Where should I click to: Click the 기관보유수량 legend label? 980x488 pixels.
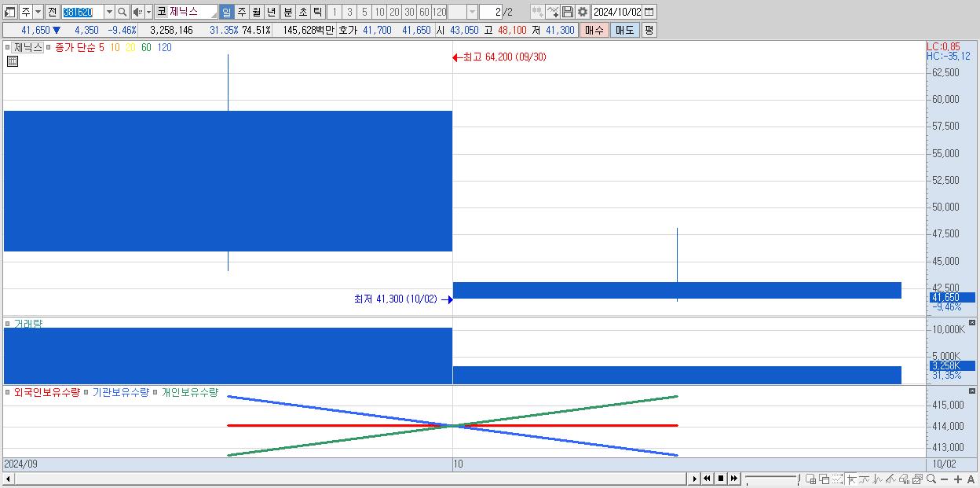click(120, 392)
